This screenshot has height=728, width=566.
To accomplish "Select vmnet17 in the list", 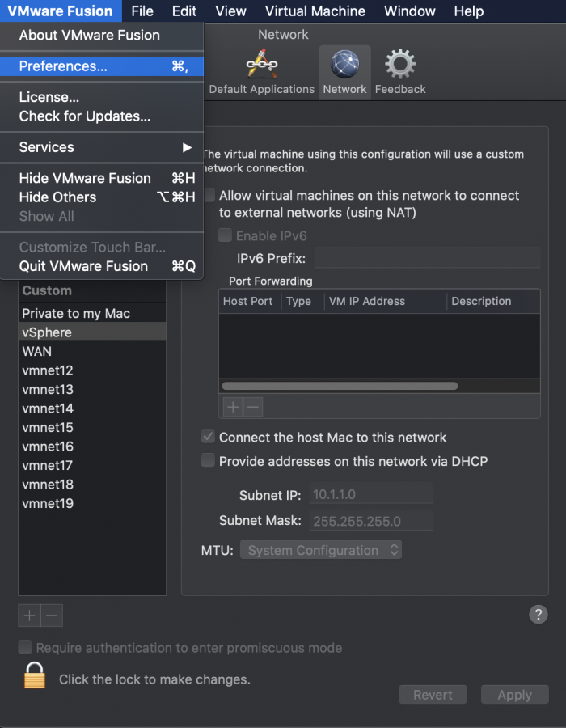I will coord(92,466).
